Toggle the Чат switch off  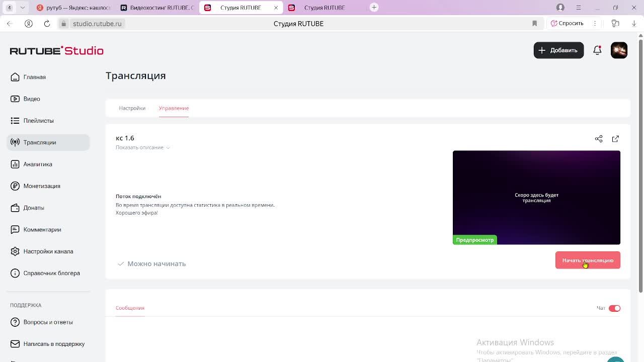614,308
